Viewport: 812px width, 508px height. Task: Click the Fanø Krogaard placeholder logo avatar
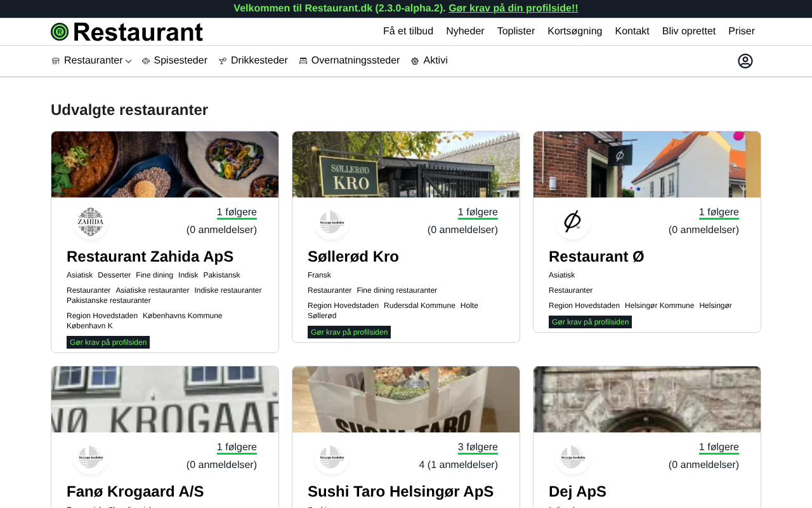pos(91,457)
